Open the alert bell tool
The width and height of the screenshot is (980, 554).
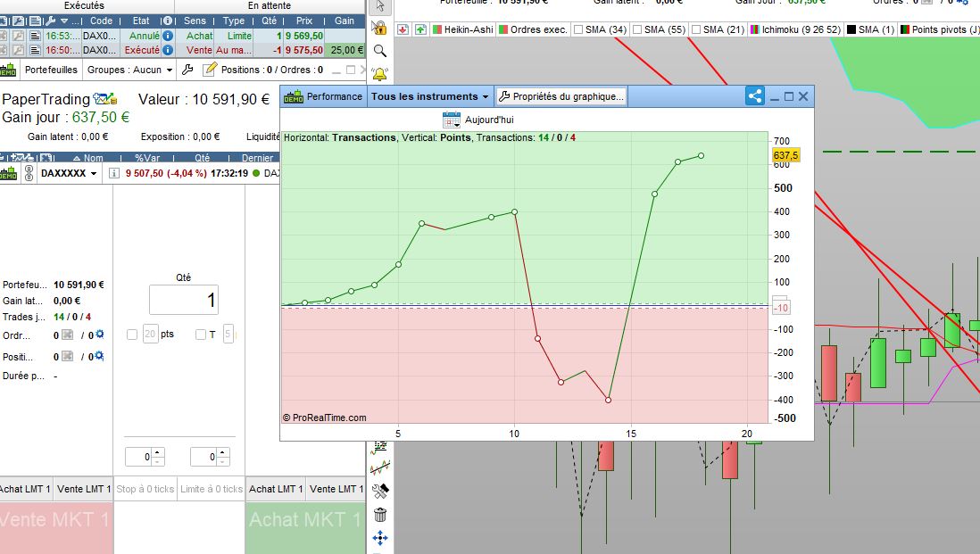click(379, 74)
